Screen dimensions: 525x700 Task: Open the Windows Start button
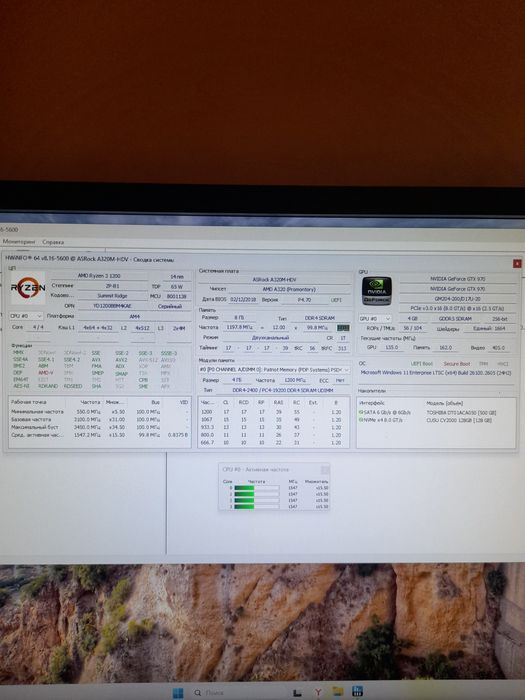point(178,692)
